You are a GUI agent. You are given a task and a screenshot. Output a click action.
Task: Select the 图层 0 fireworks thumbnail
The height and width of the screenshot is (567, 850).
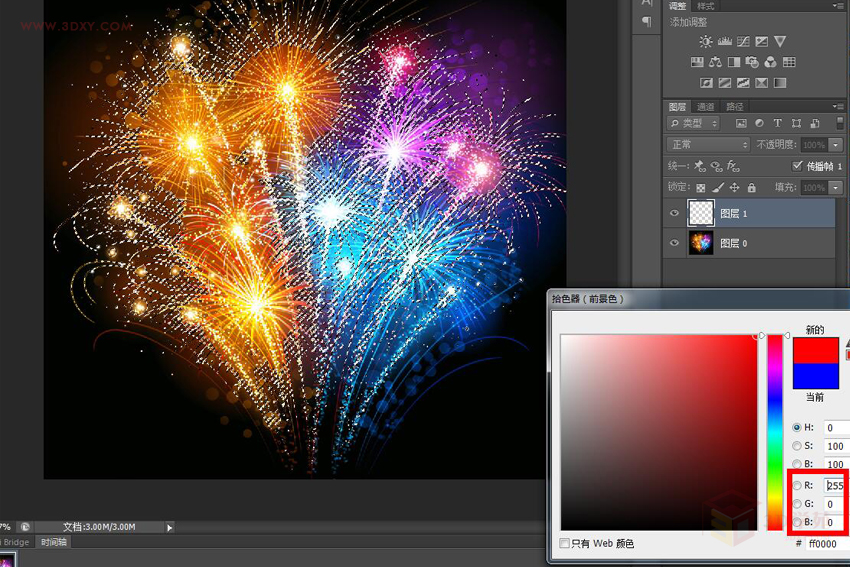coord(701,243)
